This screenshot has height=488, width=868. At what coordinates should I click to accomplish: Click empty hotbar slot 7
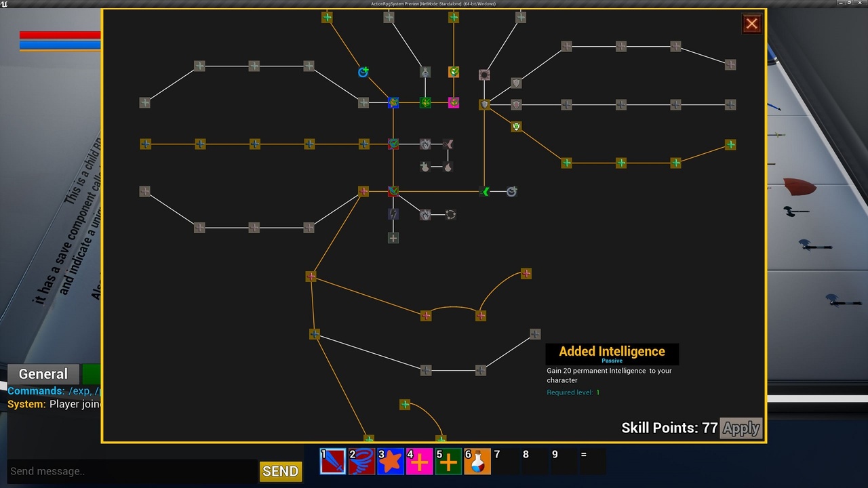tap(507, 462)
